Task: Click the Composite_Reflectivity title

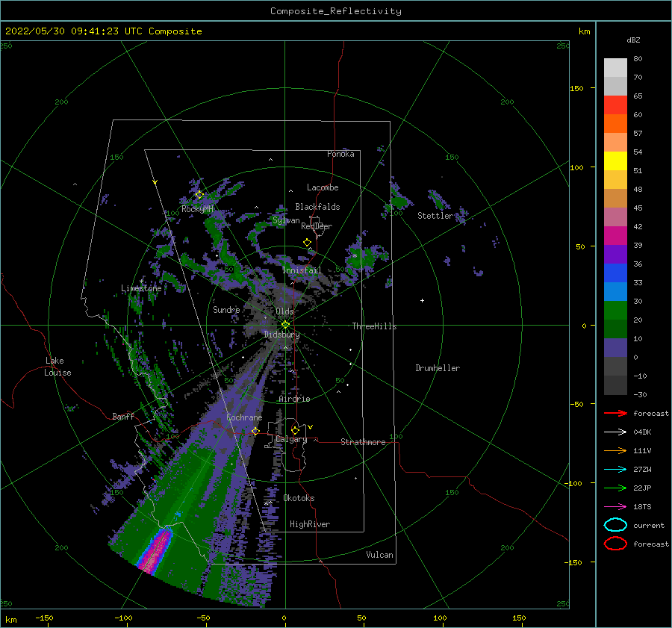Action: coord(336,11)
